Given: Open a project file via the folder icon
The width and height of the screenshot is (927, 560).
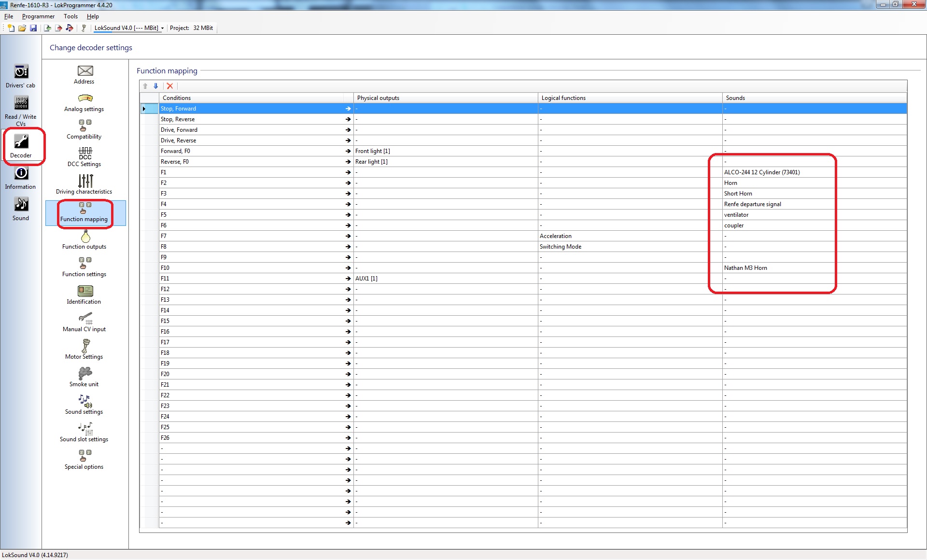Looking at the screenshot, I should (22, 28).
